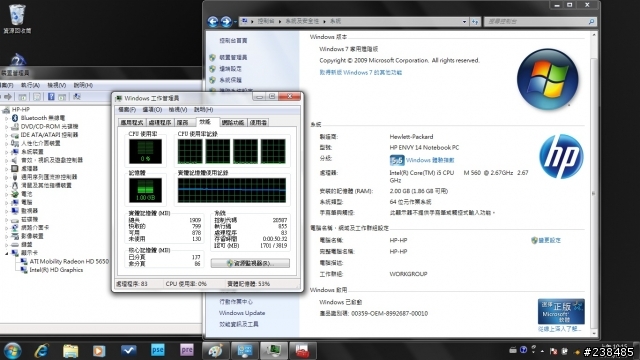
Task: Click the 資源監視器(R)... button
Action: point(250,263)
